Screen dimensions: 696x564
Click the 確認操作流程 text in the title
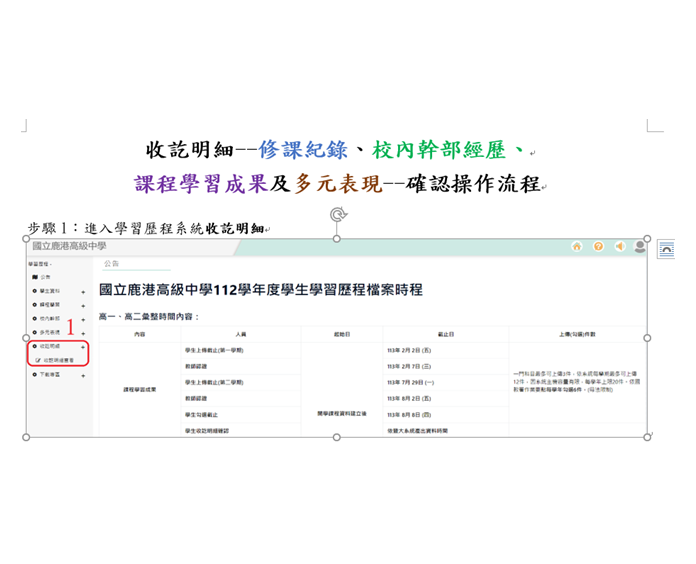[x=473, y=183]
